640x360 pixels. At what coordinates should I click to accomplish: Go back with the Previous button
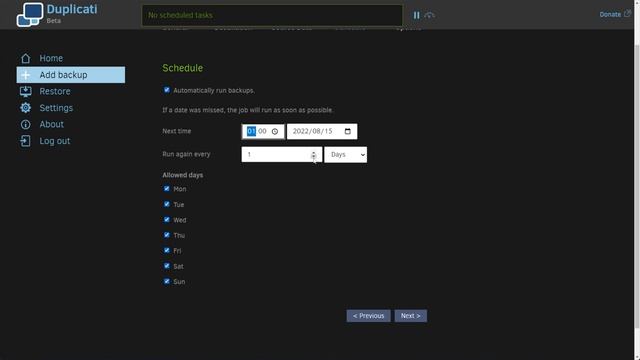(369, 316)
